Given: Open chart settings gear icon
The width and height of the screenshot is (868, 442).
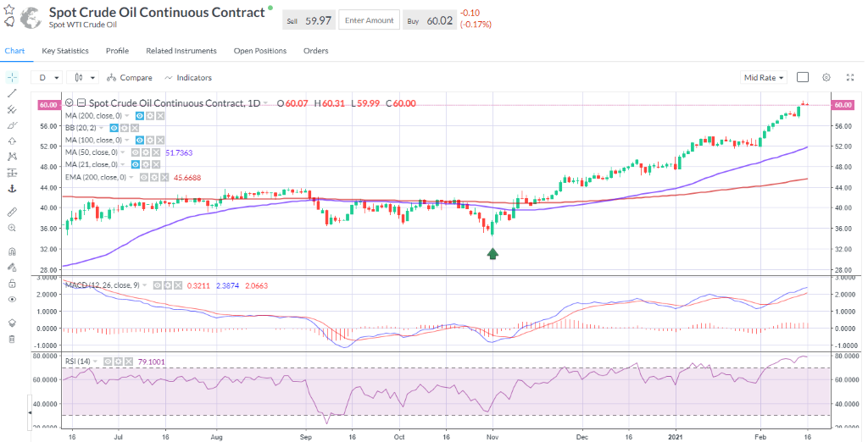Looking at the screenshot, I should click(826, 77).
